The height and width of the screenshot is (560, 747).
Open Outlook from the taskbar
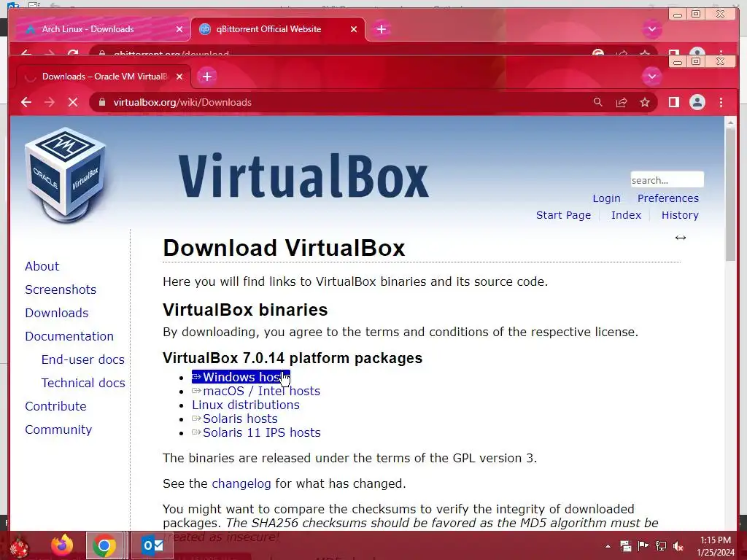tap(152, 545)
